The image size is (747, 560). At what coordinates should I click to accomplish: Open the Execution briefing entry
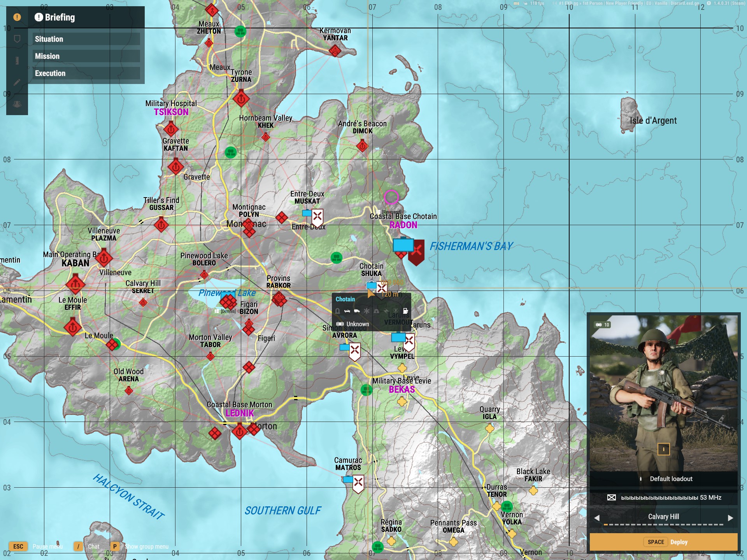(86, 73)
